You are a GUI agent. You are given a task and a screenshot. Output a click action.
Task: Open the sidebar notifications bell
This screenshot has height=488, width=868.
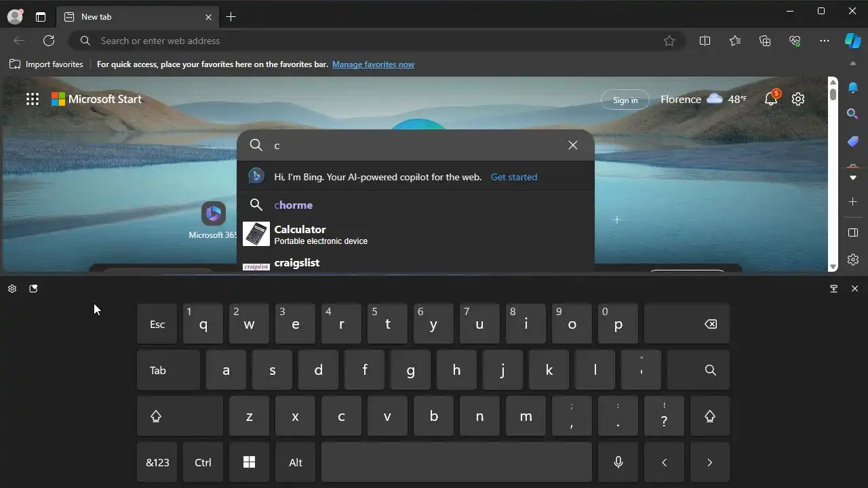click(853, 87)
